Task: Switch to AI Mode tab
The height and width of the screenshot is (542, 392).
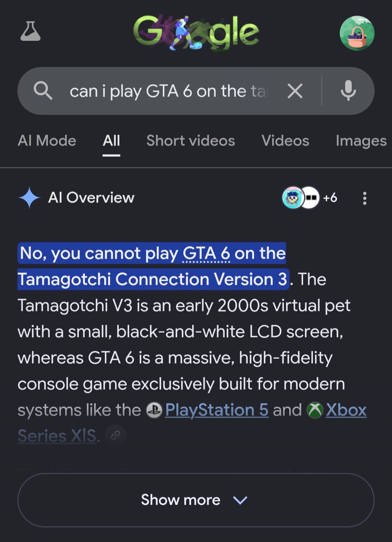Action: (x=47, y=141)
